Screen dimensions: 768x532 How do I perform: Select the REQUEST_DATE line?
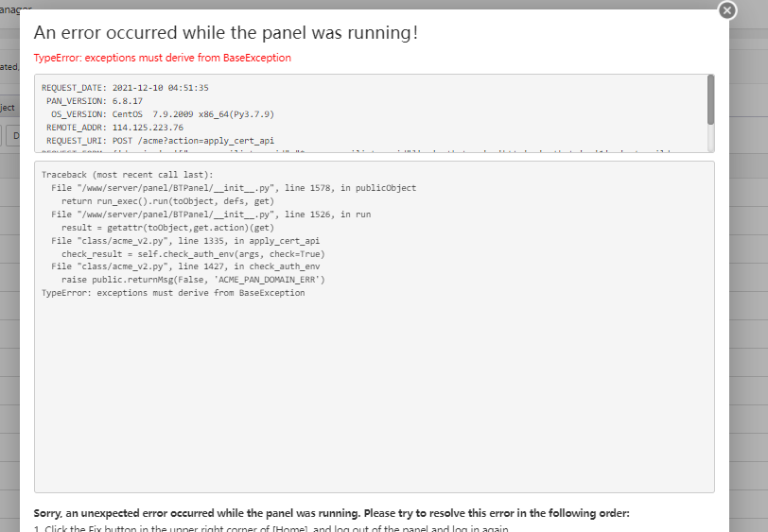click(x=125, y=88)
